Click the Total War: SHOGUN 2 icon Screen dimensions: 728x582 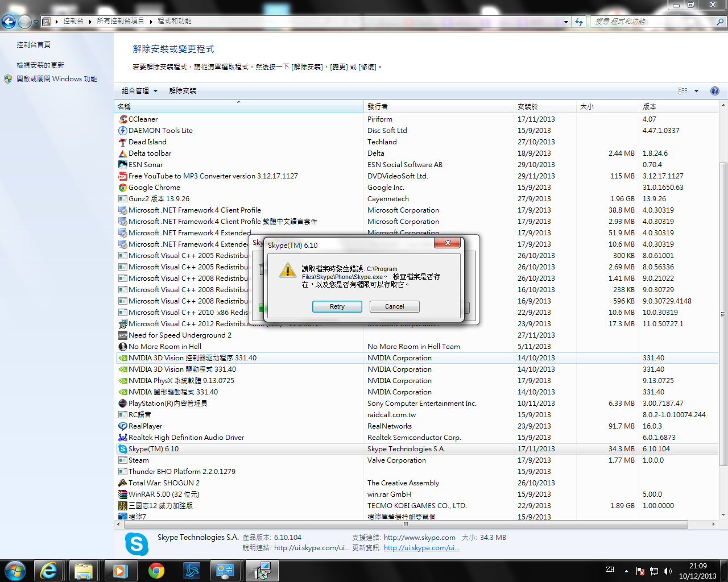(x=122, y=483)
